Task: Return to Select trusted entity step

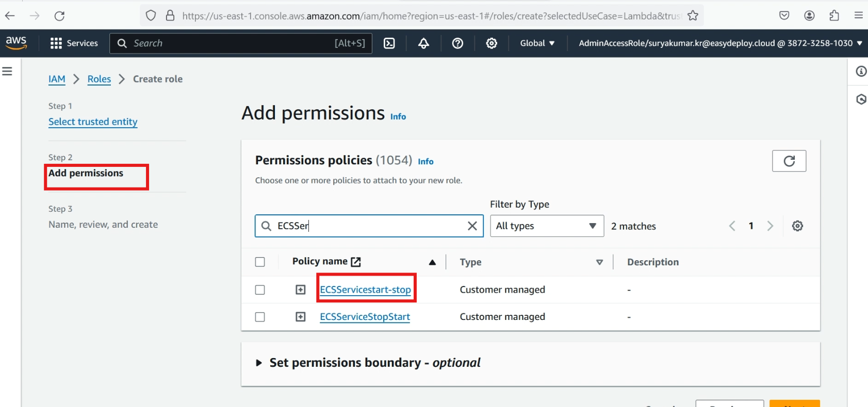Action: [93, 122]
